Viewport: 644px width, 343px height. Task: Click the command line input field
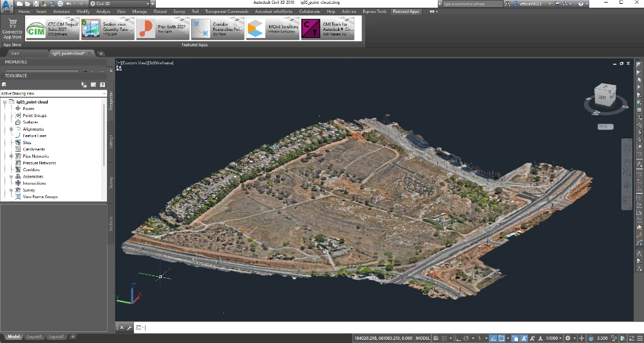click(386, 328)
